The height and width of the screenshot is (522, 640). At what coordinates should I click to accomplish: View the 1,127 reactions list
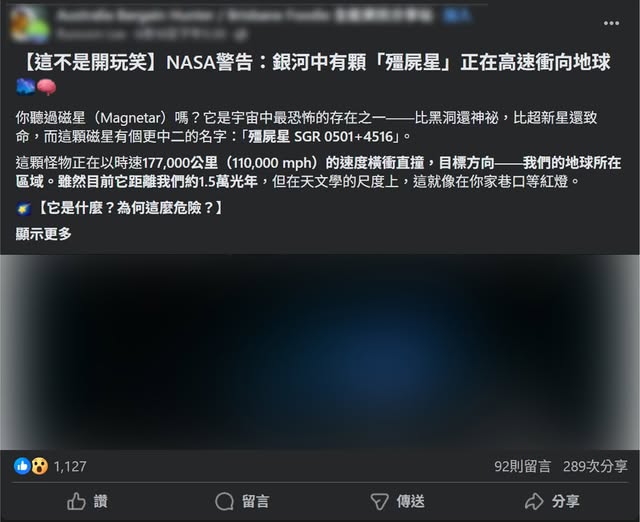70,466
